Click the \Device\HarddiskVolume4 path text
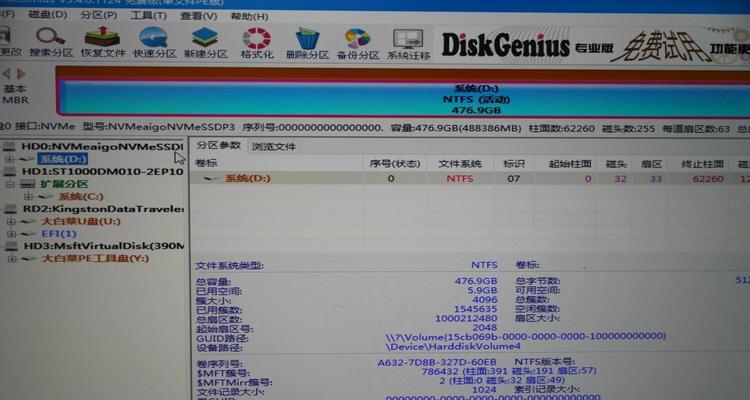The image size is (750, 400). [453, 346]
